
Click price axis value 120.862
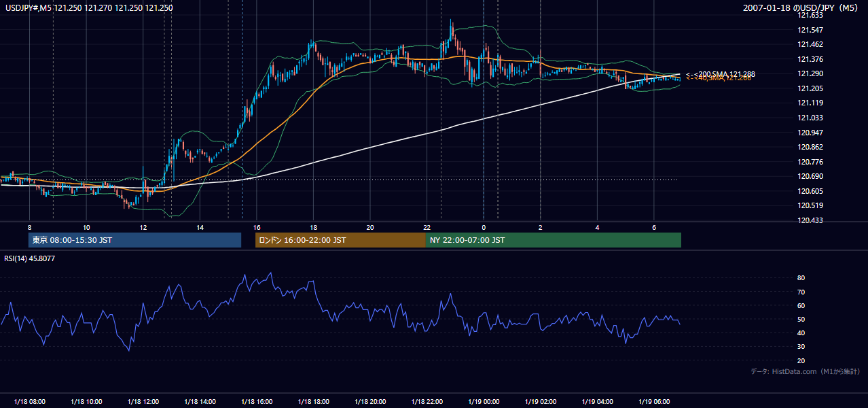click(x=810, y=147)
